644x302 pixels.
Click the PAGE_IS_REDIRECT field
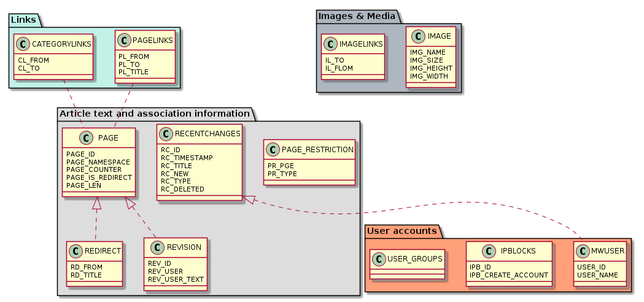point(99,177)
